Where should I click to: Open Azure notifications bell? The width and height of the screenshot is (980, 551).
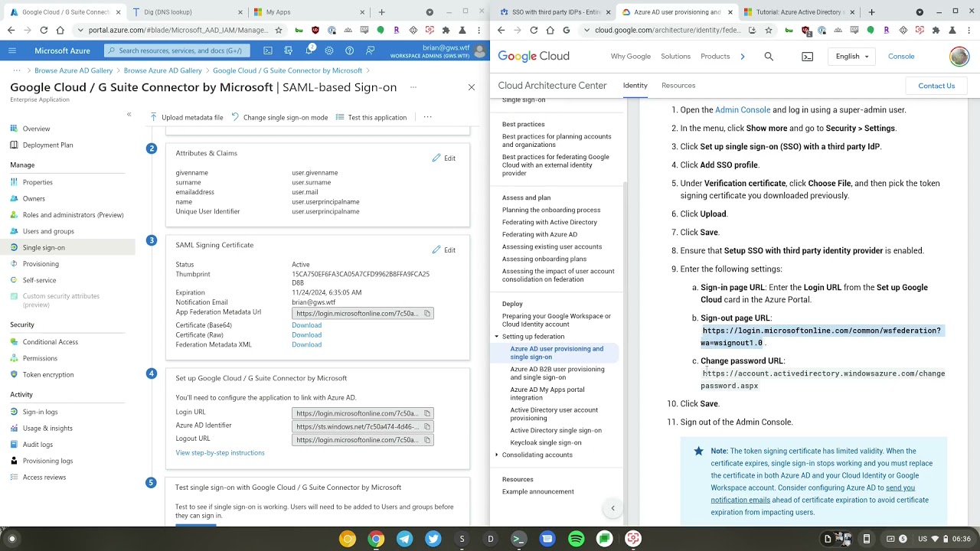click(309, 51)
